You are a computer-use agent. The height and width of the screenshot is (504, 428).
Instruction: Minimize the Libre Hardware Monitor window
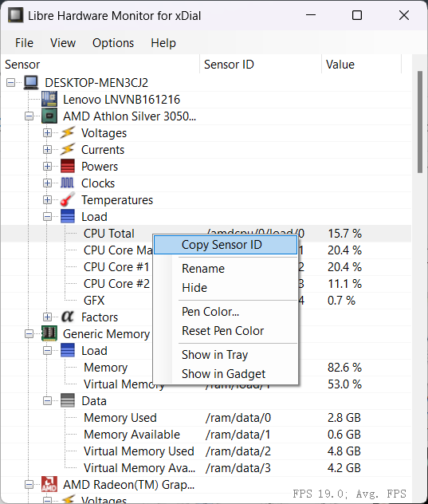click(310, 15)
